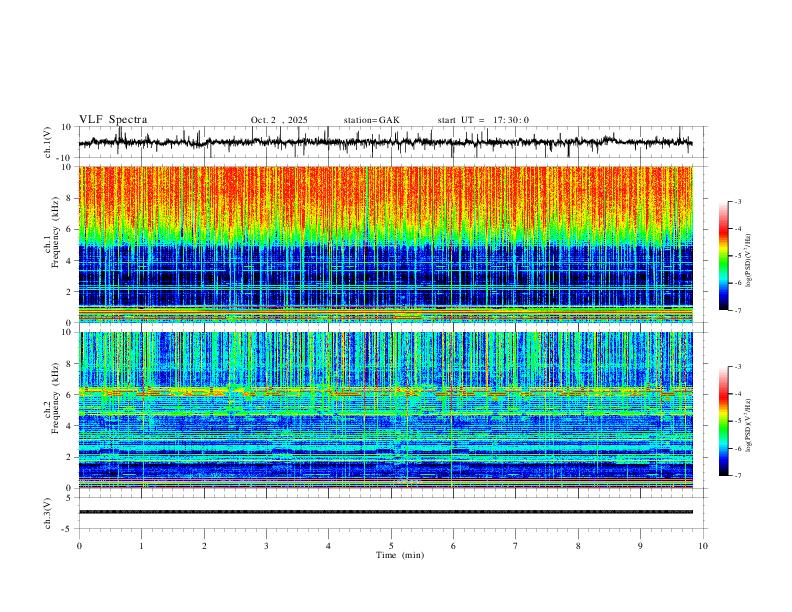Click the "station=GAK" header text
792x612 pixels.
coord(371,120)
